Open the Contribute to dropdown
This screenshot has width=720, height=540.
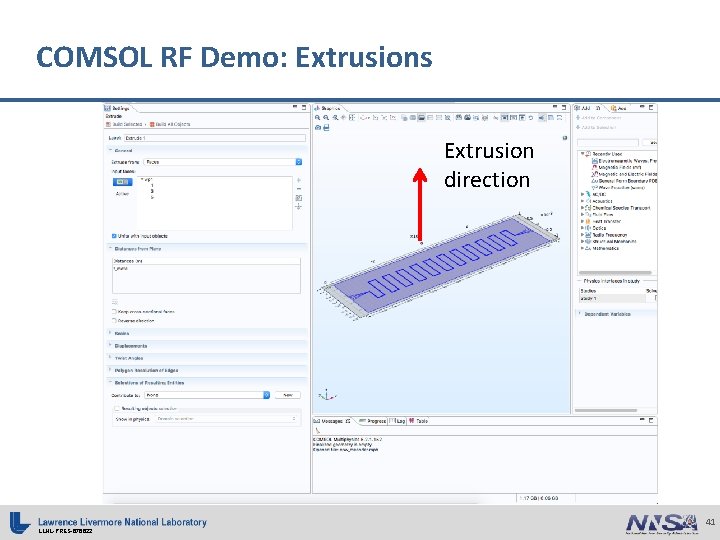click(207, 395)
